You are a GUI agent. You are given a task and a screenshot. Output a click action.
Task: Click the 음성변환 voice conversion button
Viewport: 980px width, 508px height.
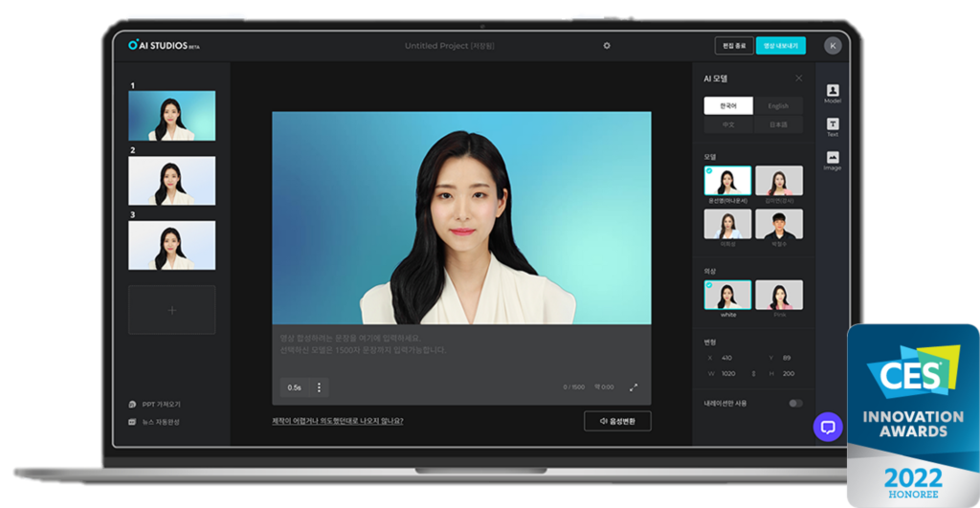coord(617,421)
